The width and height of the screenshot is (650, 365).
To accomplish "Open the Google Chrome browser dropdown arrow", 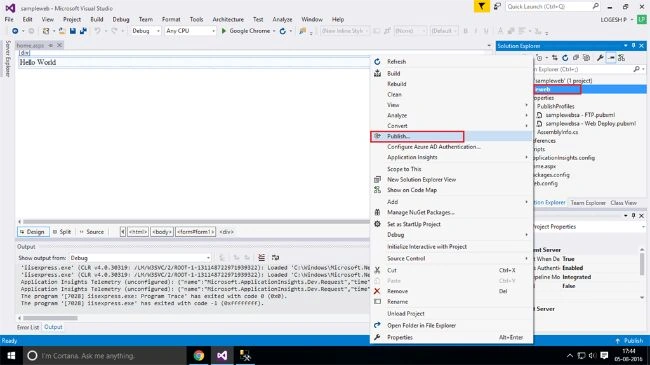I will coord(274,31).
